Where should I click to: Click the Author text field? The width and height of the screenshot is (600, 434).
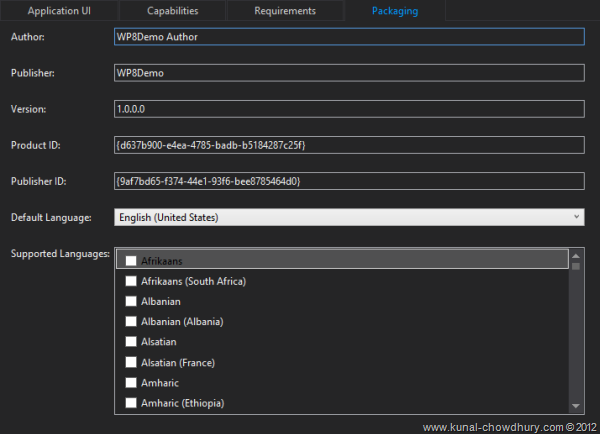point(349,37)
